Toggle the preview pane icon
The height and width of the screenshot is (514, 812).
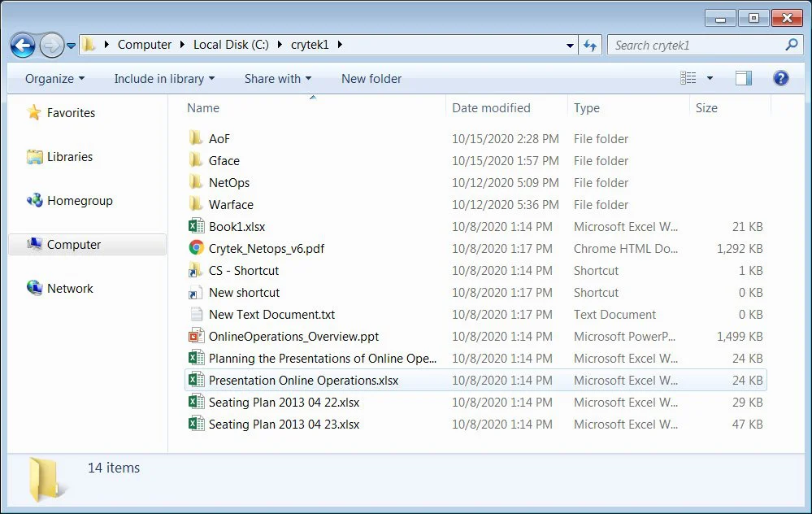[743, 78]
